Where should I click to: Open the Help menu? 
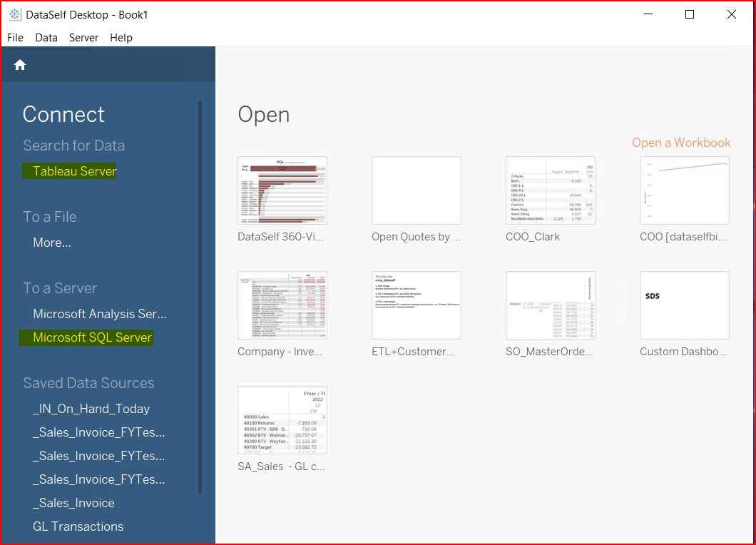(x=121, y=37)
